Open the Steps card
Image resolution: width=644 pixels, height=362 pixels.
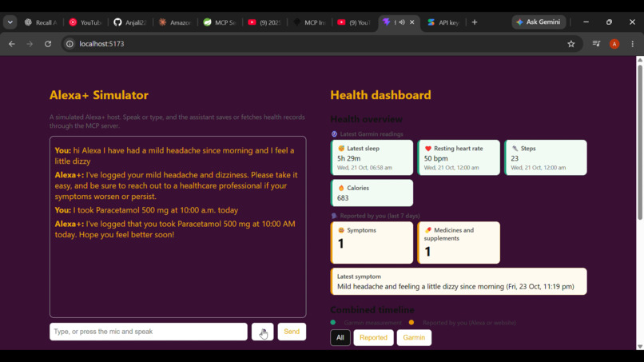click(x=546, y=157)
